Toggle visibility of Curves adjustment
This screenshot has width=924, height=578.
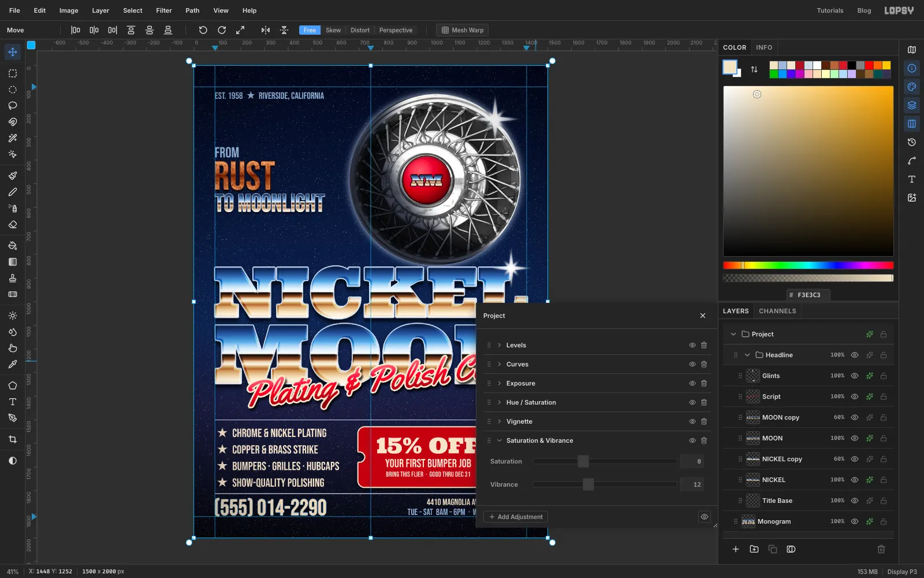[692, 364]
